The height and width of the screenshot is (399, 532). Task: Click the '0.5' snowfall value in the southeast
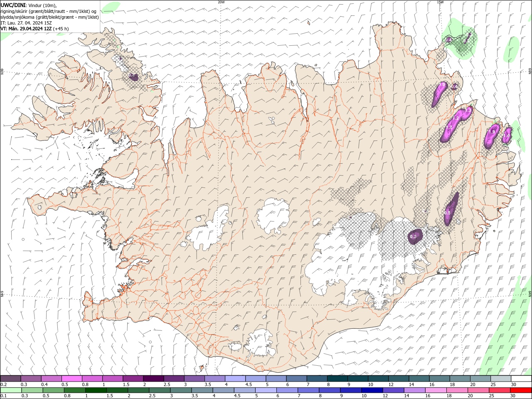pos(447,213)
